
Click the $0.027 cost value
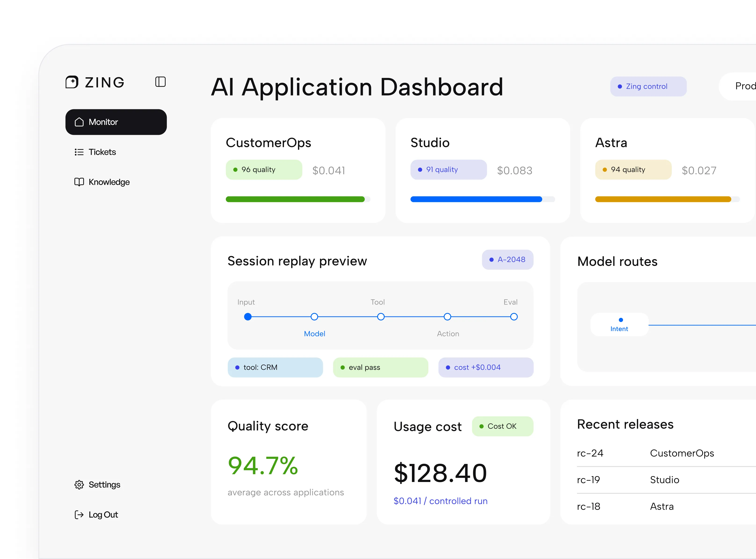(699, 171)
